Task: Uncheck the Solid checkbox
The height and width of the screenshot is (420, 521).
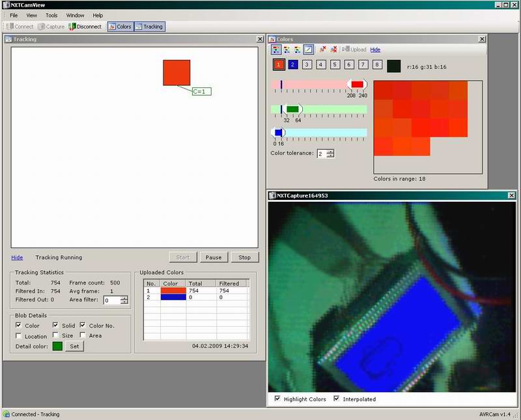Action: (x=55, y=325)
